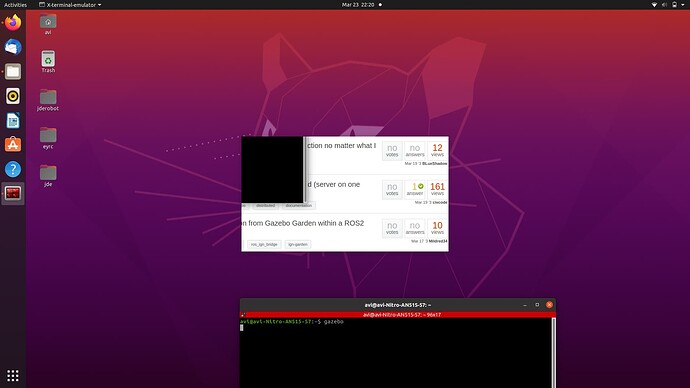Image resolution: width=690 pixels, height=388 pixels.
Task: Show the Applications grid
Action: click(x=13, y=375)
